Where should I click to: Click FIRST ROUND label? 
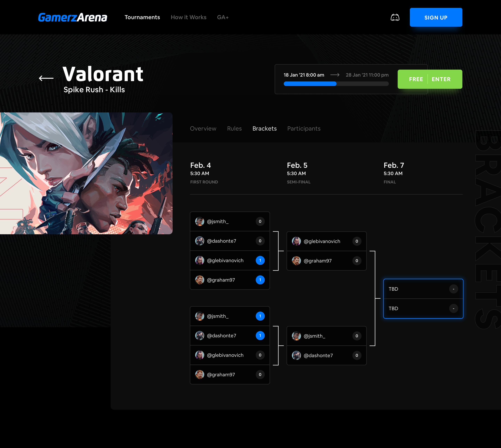tap(204, 182)
